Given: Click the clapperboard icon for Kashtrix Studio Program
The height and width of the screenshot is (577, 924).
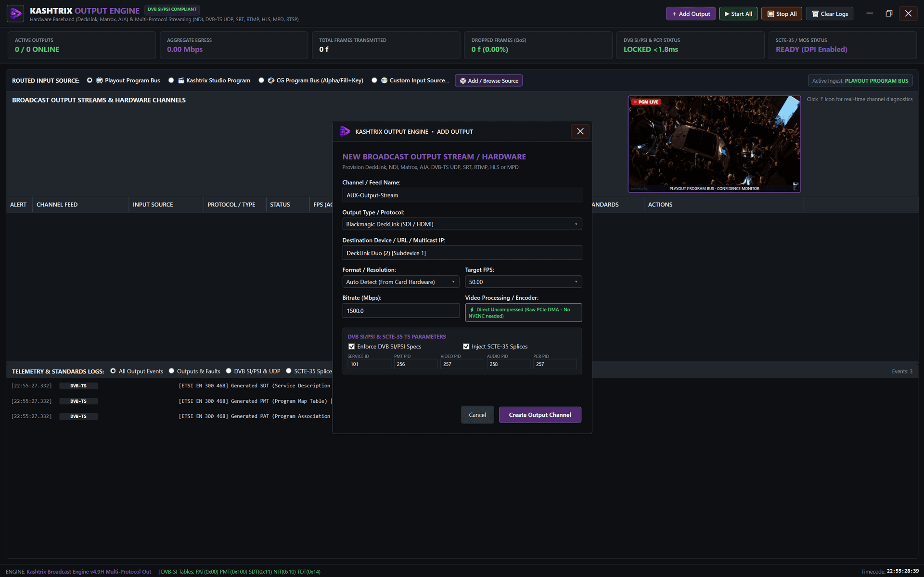Looking at the screenshot, I should click(181, 80).
